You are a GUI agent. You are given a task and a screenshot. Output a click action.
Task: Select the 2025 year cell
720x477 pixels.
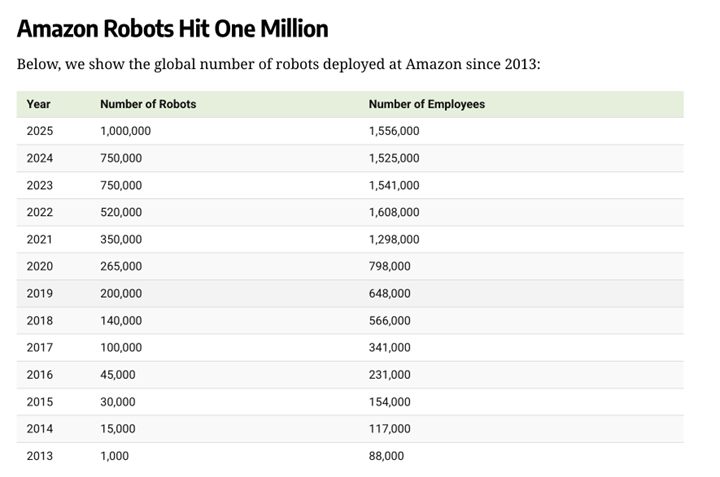pos(40,131)
